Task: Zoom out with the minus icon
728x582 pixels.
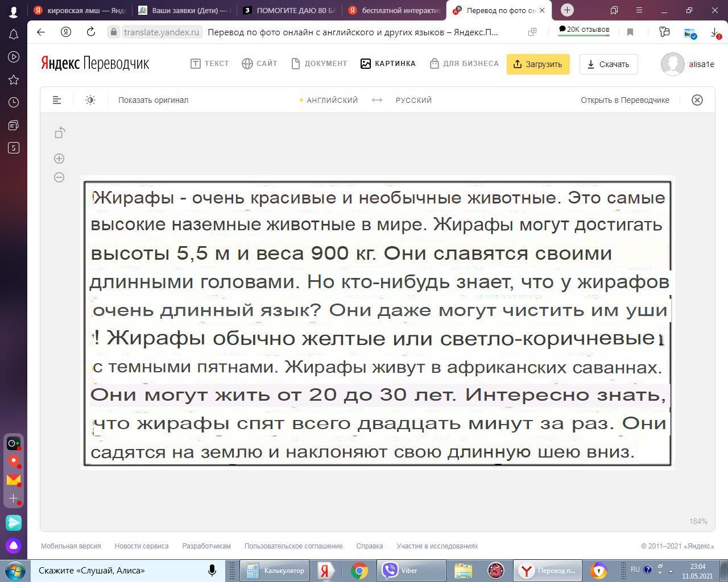Action: point(59,177)
